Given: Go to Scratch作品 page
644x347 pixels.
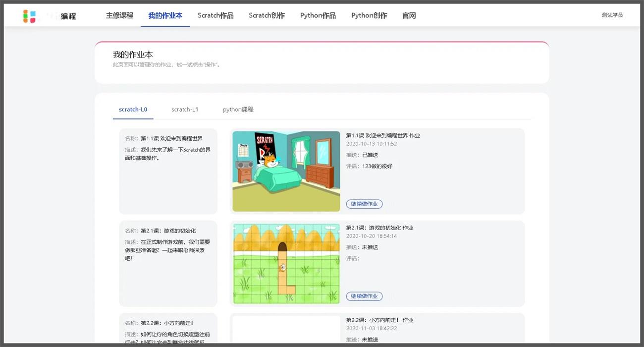Looking at the screenshot, I should pos(215,15).
